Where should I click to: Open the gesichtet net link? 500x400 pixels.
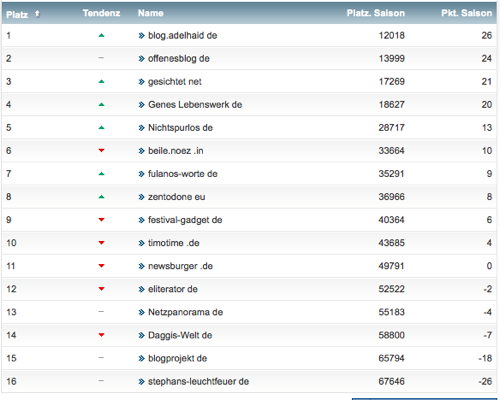(175, 81)
